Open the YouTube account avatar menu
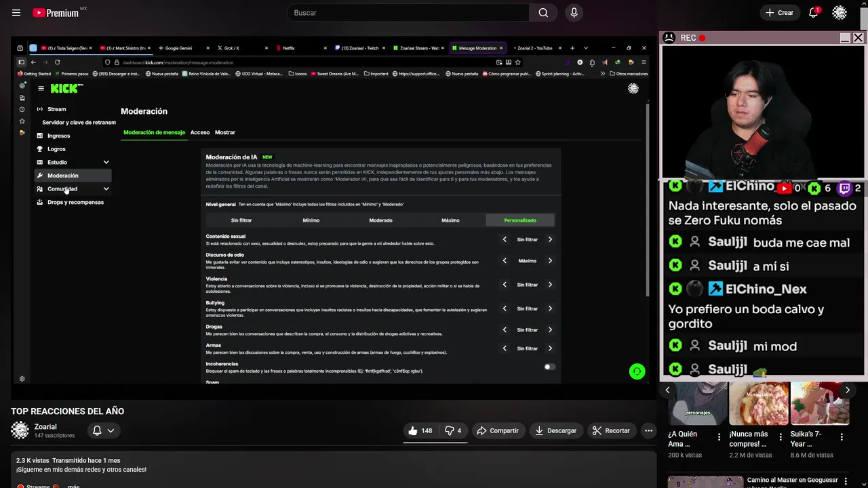Image resolution: width=868 pixels, height=488 pixels. coord(840,13)
